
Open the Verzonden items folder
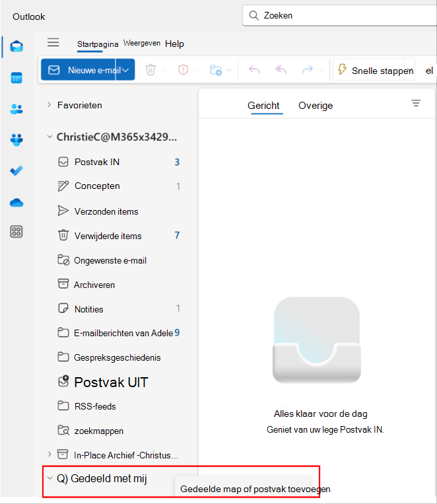[x=119, y=211]
